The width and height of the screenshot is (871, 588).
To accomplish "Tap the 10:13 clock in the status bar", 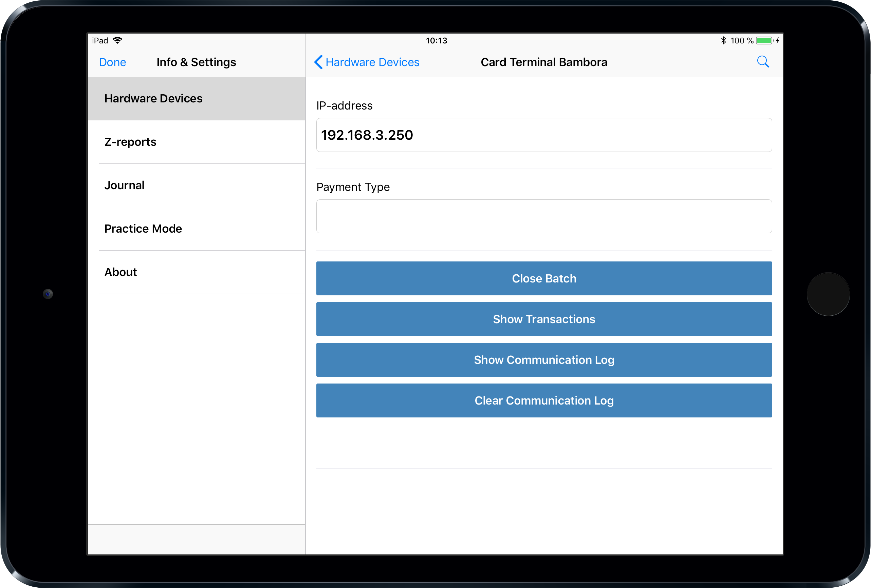I will 437,40.
